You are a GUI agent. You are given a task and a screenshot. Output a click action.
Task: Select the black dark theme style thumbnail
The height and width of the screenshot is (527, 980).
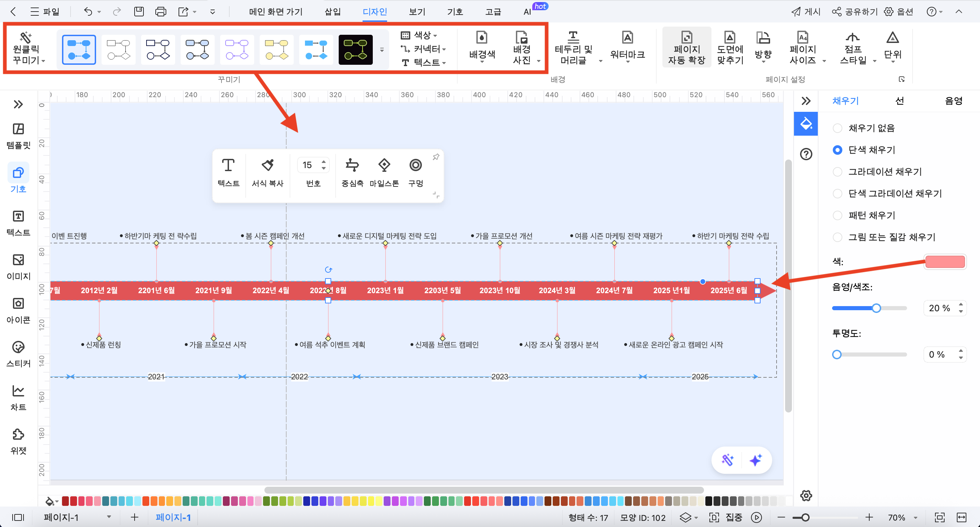coord(355,49)
